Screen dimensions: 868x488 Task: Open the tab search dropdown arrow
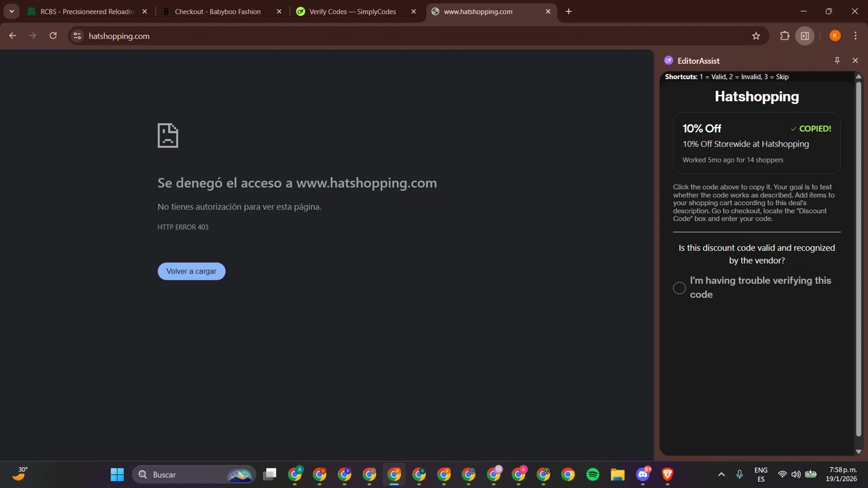[x=12, y=12]
